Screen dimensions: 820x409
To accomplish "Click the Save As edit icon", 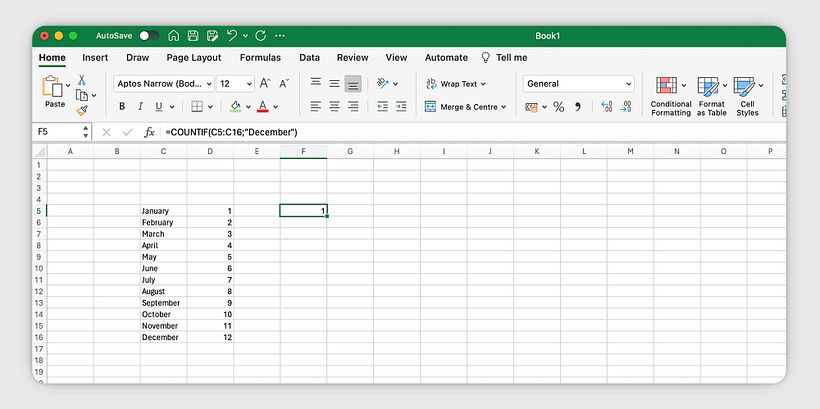I will pos(212,36).
